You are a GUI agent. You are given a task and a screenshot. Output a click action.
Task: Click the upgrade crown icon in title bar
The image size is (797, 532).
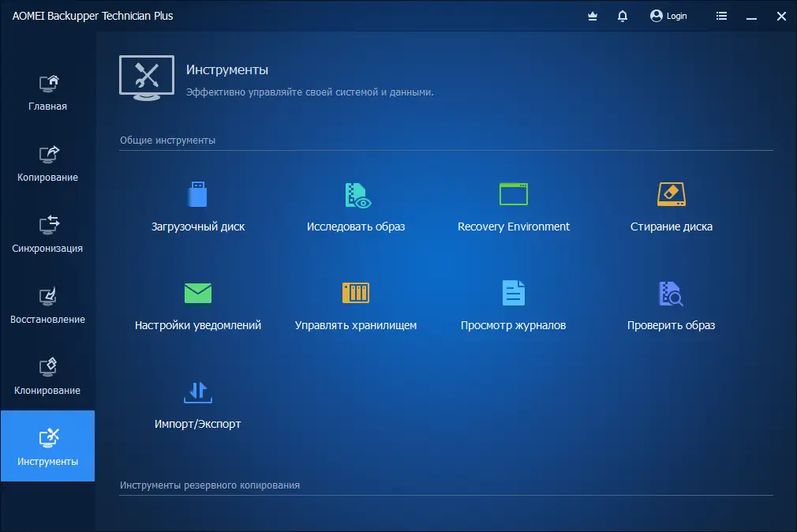click(592, 17)
